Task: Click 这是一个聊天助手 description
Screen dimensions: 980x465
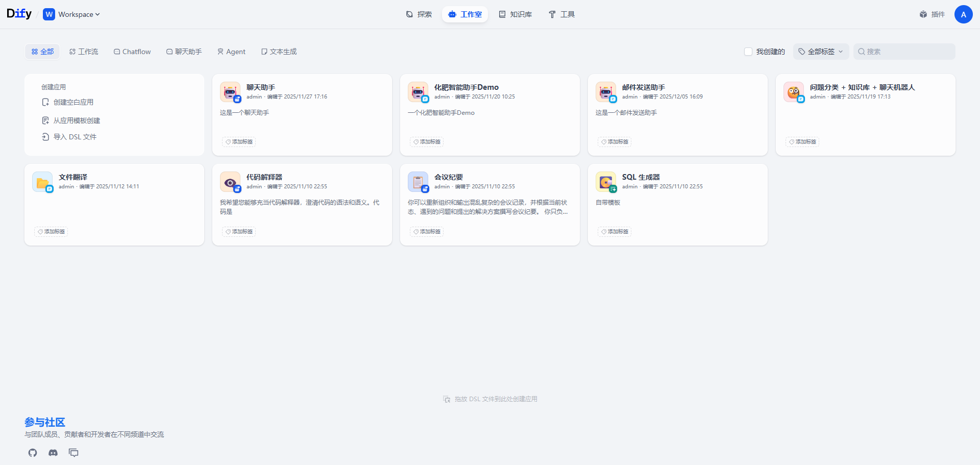Action: pyautogui.click(x=244, y=113)
